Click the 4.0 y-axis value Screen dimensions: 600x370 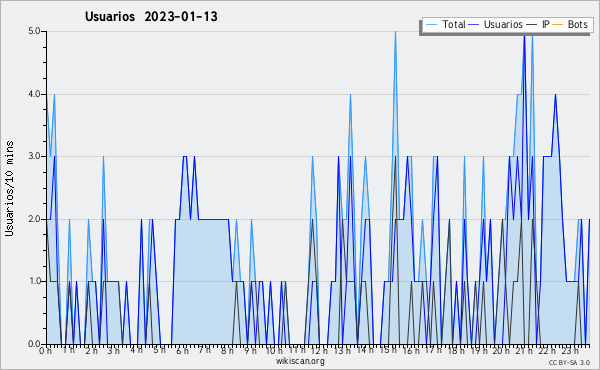point(34,94)
